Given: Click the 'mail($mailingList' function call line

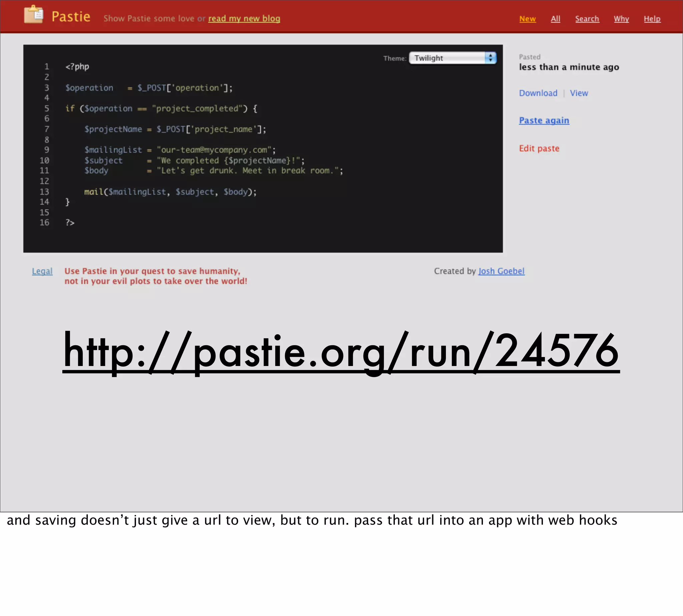Looking at the screenshot, I should (171, 192).
